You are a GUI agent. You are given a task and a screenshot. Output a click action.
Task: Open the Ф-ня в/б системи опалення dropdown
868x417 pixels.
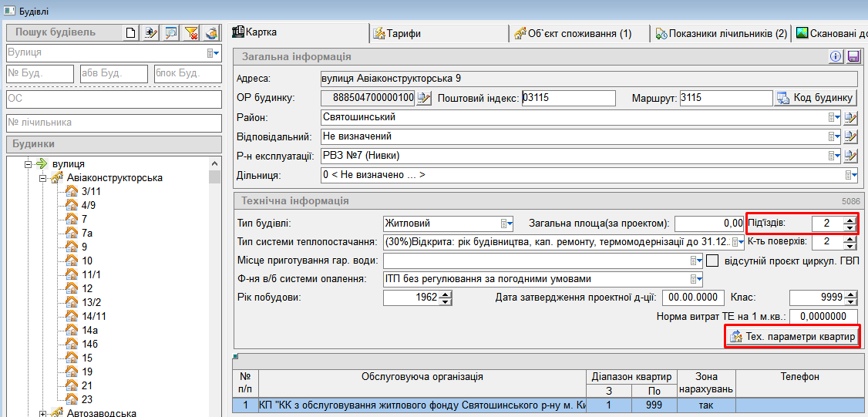click(x=695, y=279)
